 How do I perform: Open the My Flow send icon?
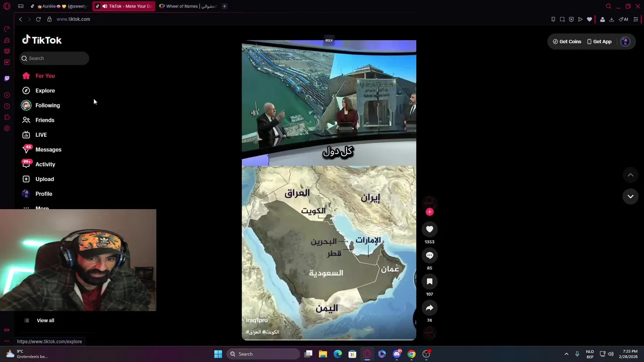pyautogui.click(x=580, y=19)
